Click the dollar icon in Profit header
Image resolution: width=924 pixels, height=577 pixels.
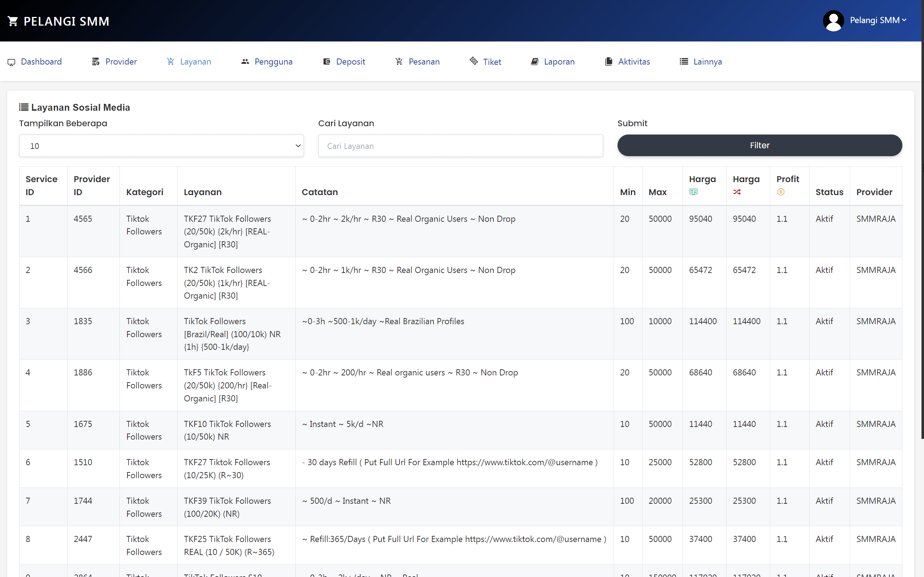(781, 192)
